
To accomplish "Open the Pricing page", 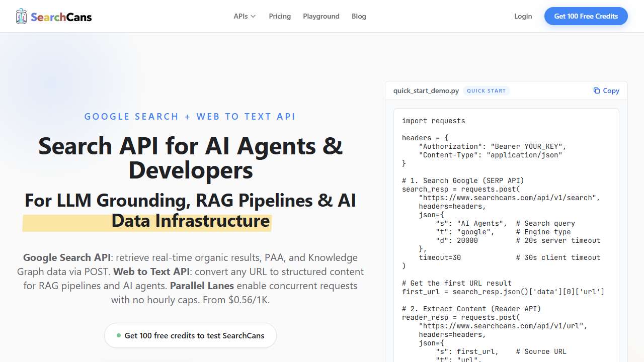I will 280,16.
